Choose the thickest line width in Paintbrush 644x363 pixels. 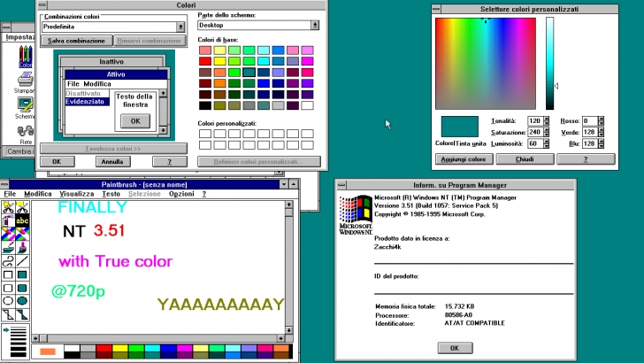click(x=18, y=353)
